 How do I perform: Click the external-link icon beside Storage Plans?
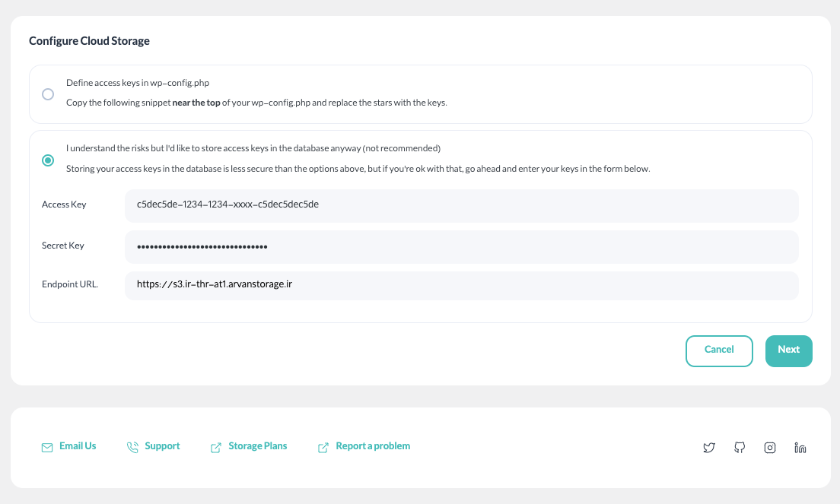[216, 447]
